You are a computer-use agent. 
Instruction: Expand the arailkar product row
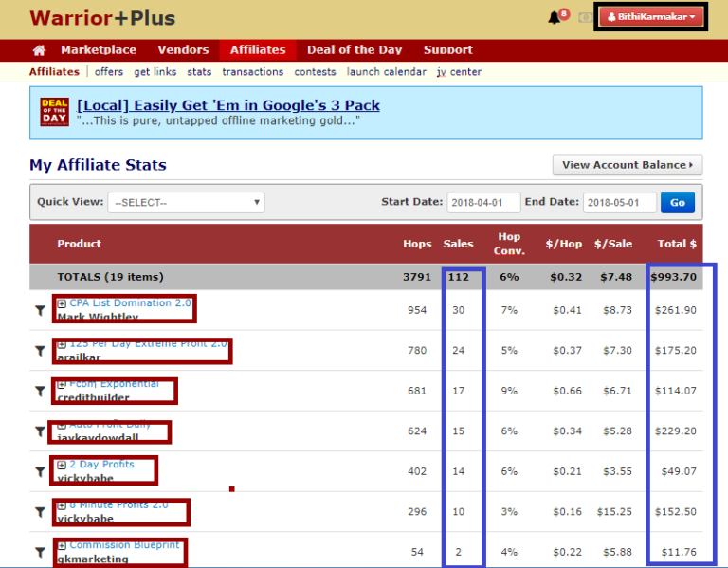pos(62,344)
